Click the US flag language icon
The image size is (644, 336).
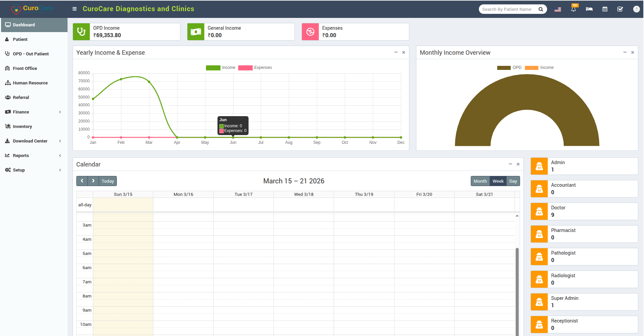point(558,9)
